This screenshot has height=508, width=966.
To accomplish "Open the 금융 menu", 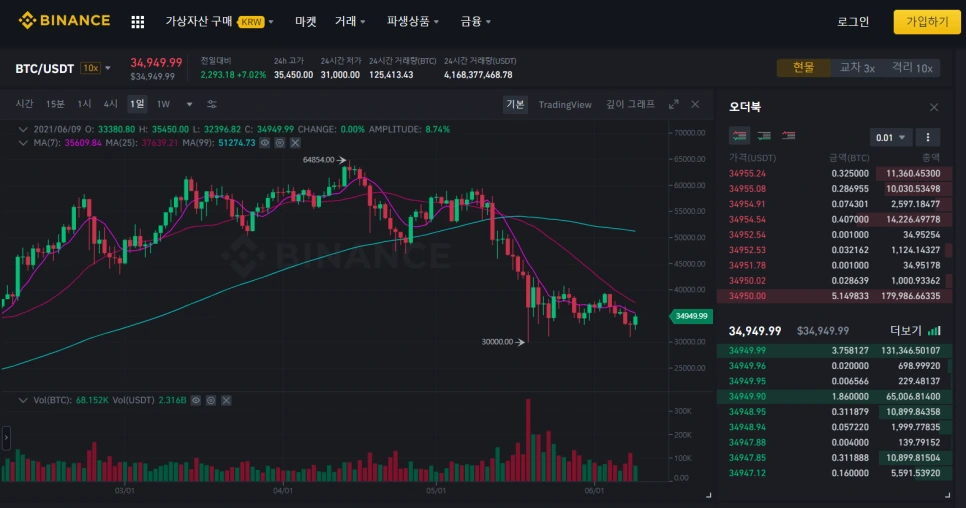I will (476, 22).
